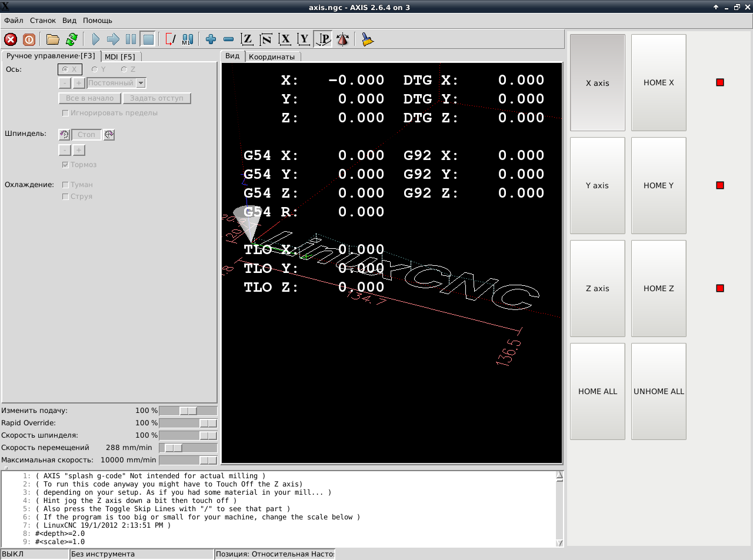This screenshot has width=753, height=560.
Task: Open the Станок menu
Action: click(43, 21)
